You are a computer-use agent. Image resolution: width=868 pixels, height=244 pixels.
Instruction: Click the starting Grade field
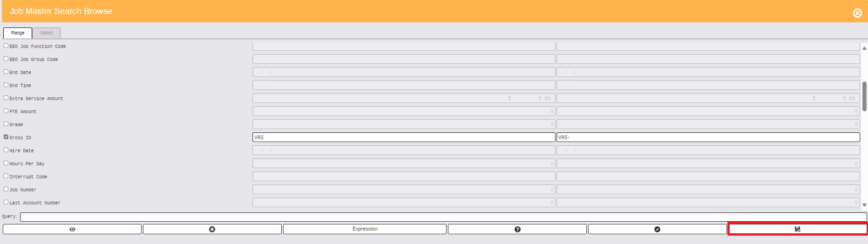[x=404, y=124]
